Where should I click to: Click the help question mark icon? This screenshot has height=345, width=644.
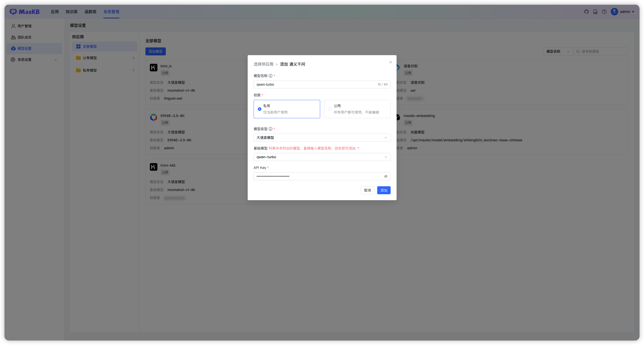[604, 12]
